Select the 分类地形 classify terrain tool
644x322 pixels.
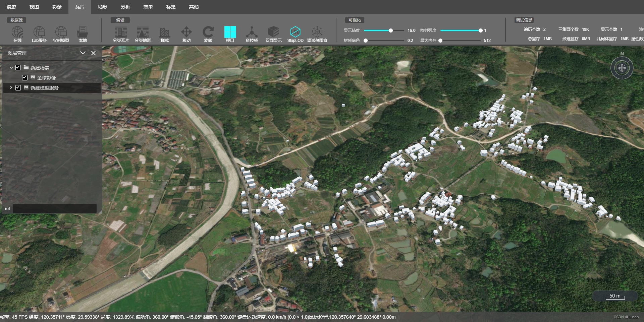(143, 34)
